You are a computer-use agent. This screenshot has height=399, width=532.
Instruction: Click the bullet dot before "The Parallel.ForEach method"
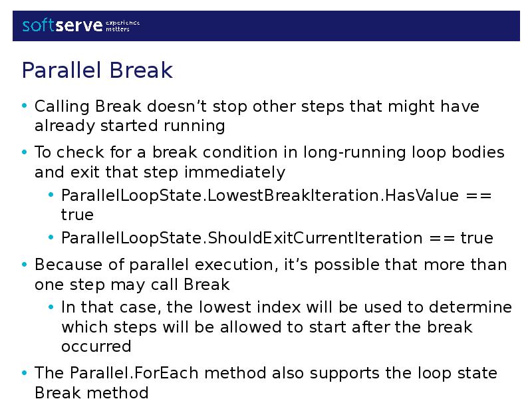[25, 373]
